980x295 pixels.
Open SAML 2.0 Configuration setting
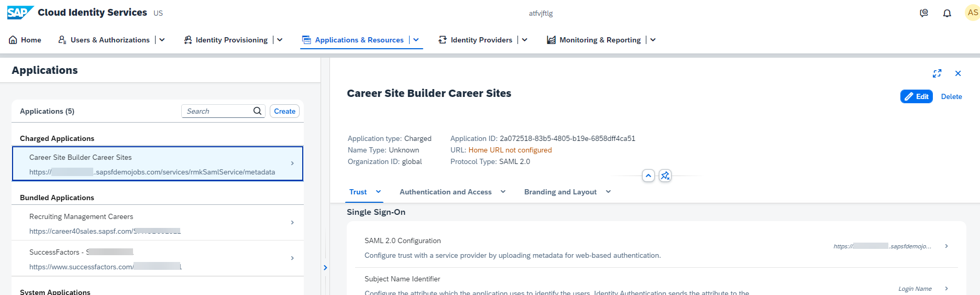656,248
